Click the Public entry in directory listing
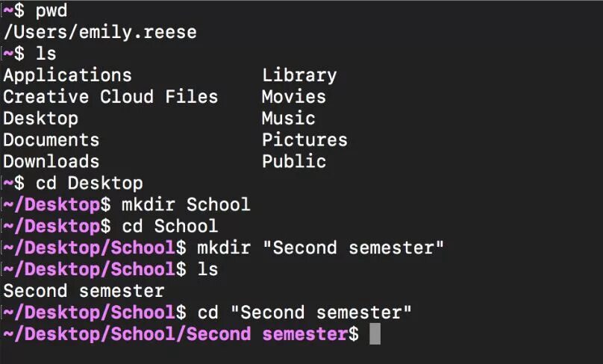This screenshot has width=603, height=364. click(x=294, y=161)
